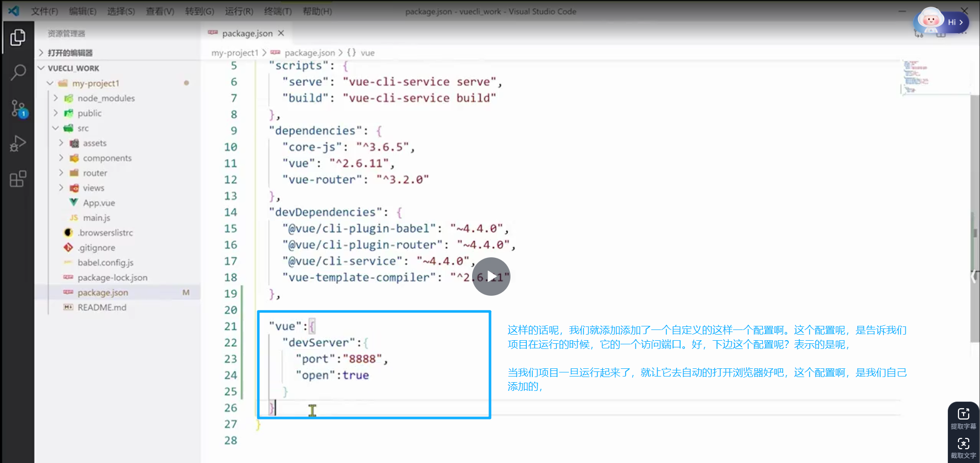The image size is (980, 463).
Task: Open App.vue in the explorer
Action: pyautogui.click(x=99, y=203)
